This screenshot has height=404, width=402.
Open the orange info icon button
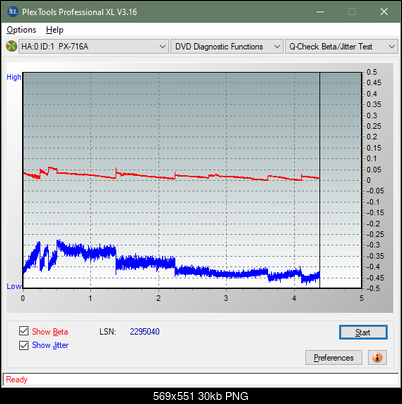pos(377,358)
